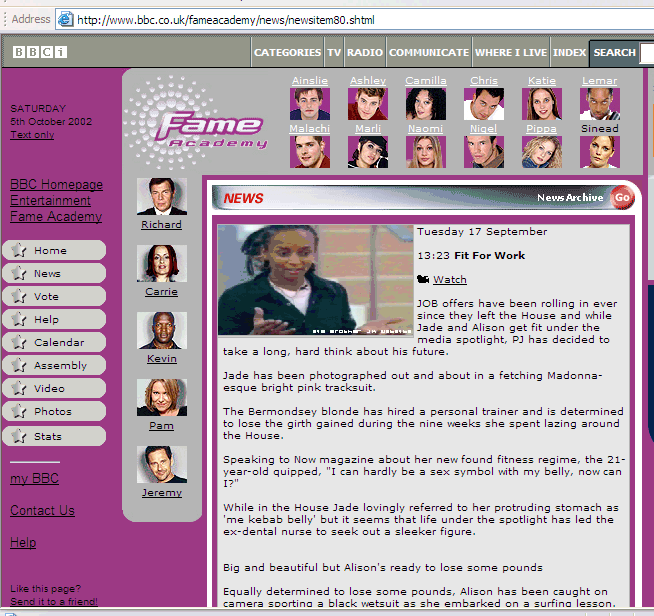
Task: Open Pippa's photo thumbnail
Action: (542, 152)
